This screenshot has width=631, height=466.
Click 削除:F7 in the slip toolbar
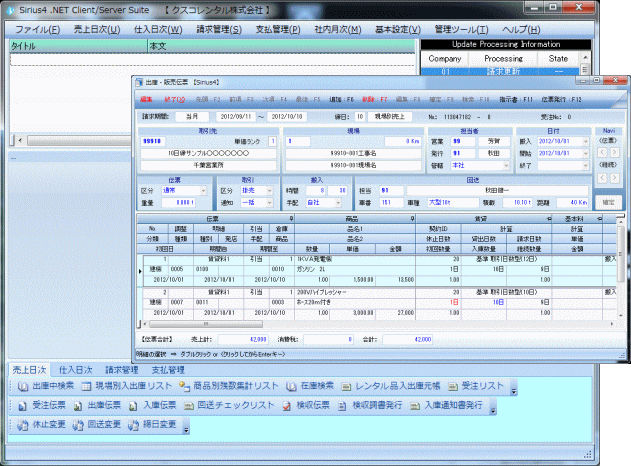(x=374, y=99)
